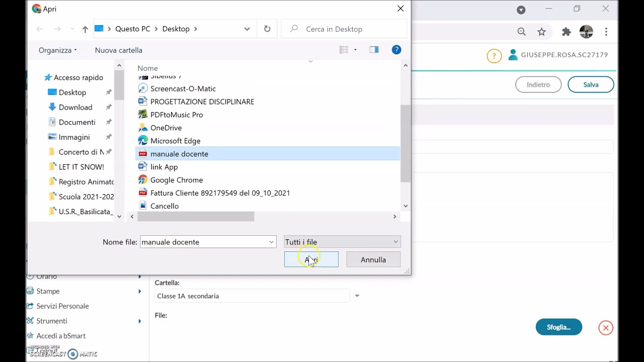The image size is (644, 362).
Task: Expand the Nome file dropdown arrow
Action: [x=272, y=242]
